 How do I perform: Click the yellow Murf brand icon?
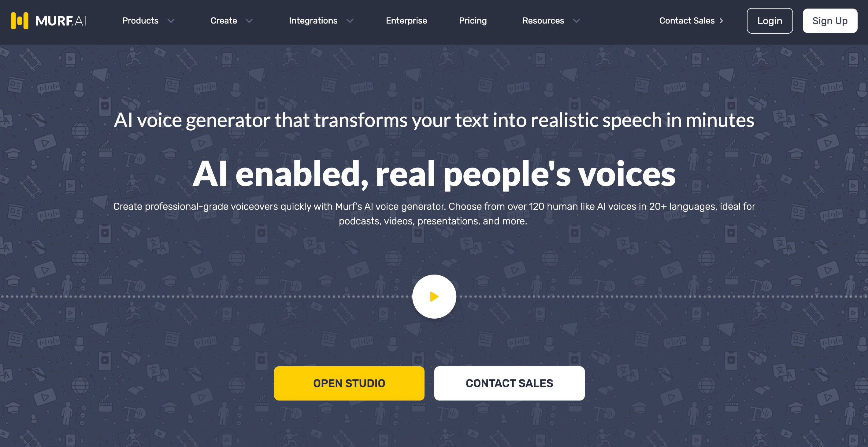pos(19,20)
